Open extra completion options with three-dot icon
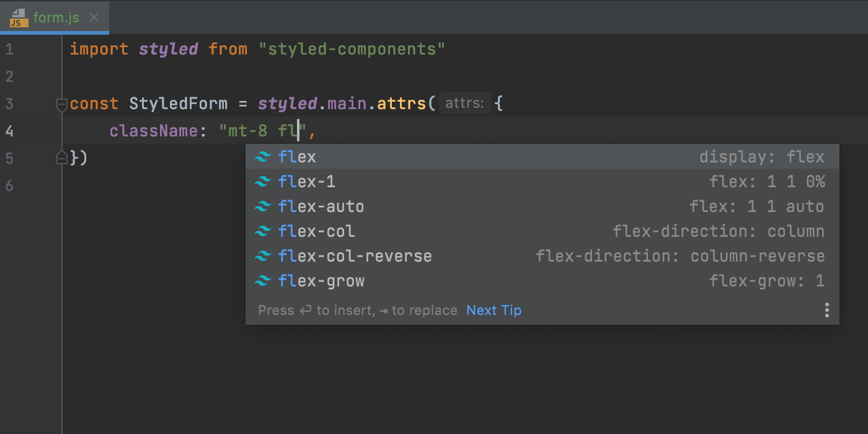 [826, 309]
